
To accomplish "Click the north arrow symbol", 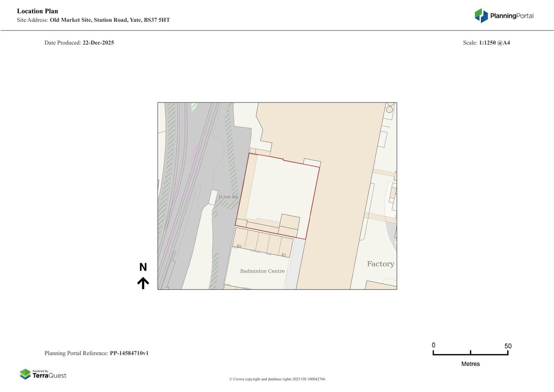I will pos(143,283).
